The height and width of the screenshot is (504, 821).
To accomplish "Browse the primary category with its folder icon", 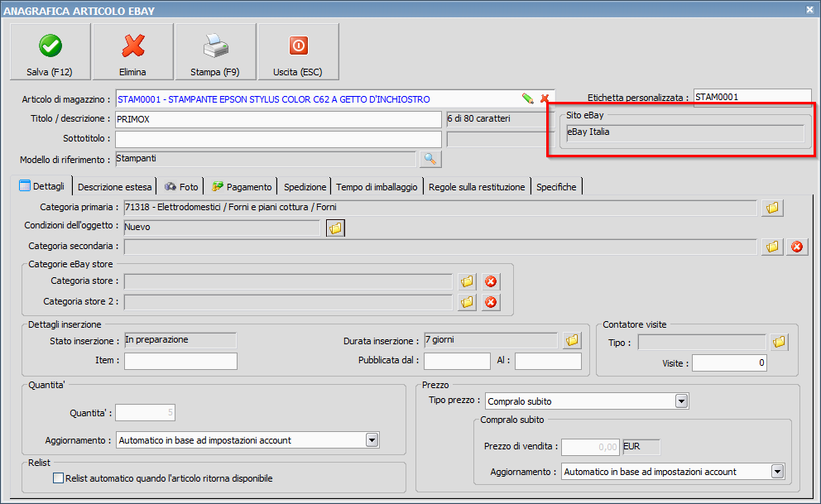I will 772,208.
